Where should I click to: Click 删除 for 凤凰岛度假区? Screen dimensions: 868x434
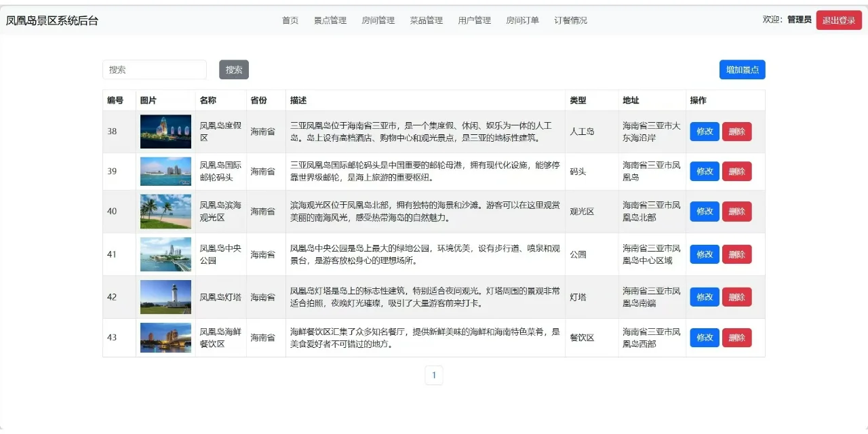click(x=737, y=132)
